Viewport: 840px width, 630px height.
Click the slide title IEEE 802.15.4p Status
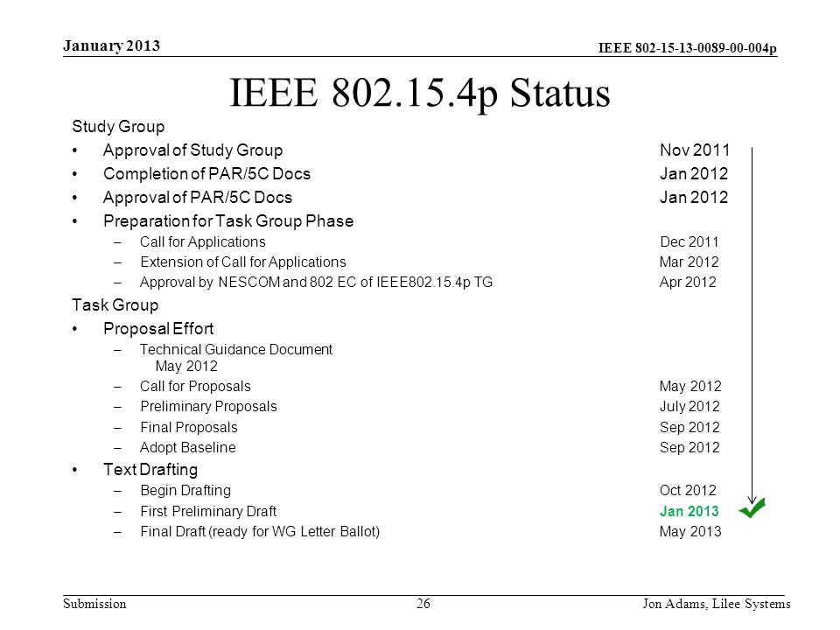420,94
